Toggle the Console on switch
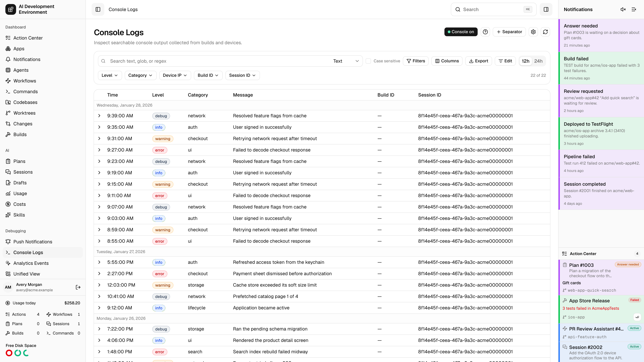Viewport: 644px width, 362px height. tap(461, 32)
